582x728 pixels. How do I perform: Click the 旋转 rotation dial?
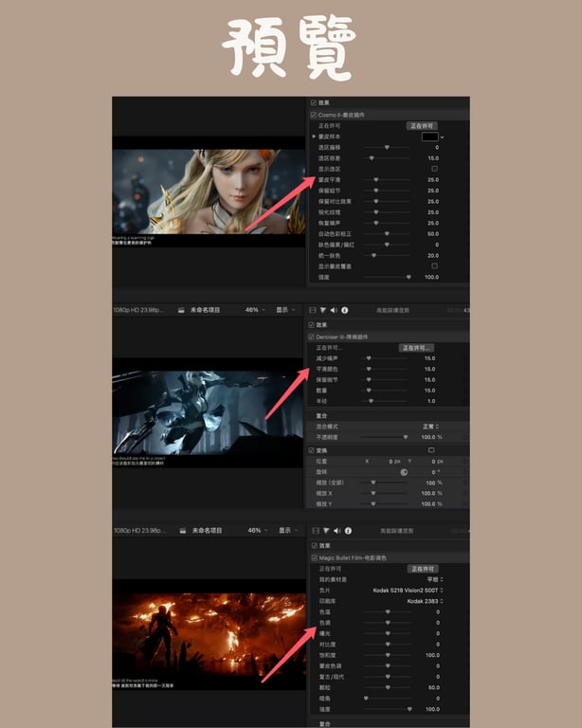click(x=404, y=472)
